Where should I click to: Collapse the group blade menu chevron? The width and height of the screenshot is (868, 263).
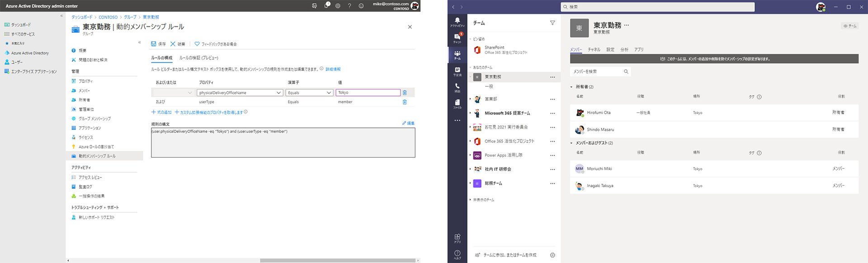[139, 43]
